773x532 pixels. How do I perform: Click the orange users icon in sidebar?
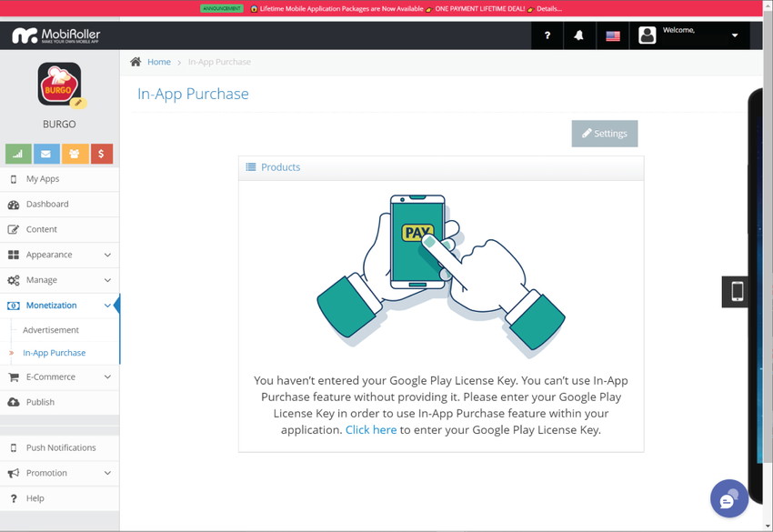(73, 154)
